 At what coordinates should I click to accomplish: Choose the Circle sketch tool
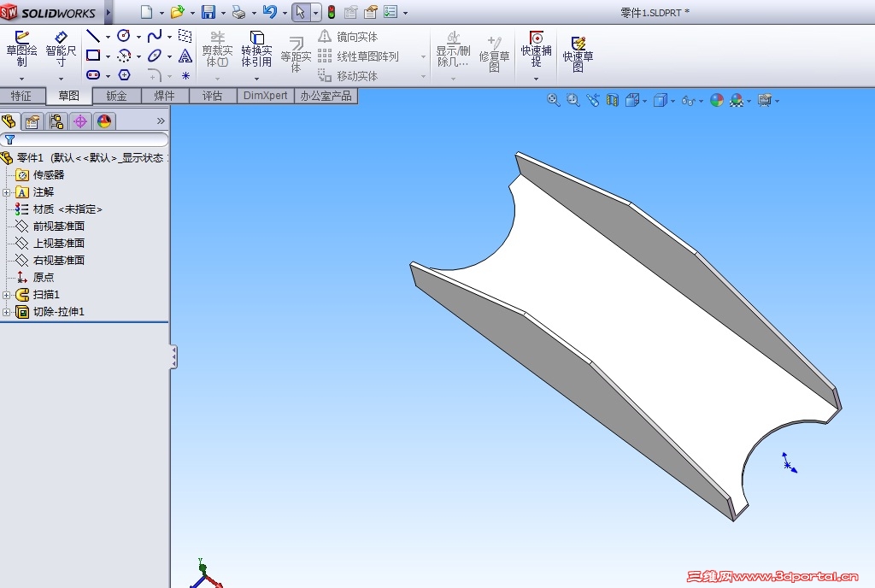[x=124, y=36]
